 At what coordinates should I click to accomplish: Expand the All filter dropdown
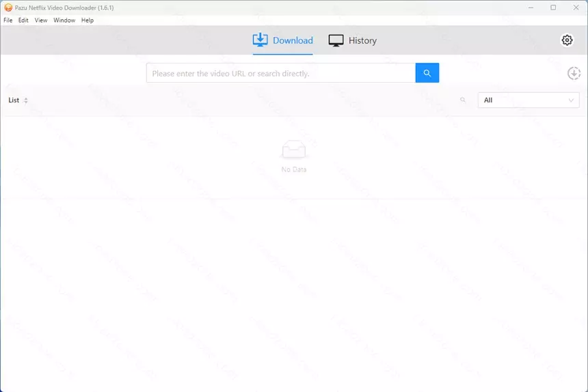pos(529,100)
